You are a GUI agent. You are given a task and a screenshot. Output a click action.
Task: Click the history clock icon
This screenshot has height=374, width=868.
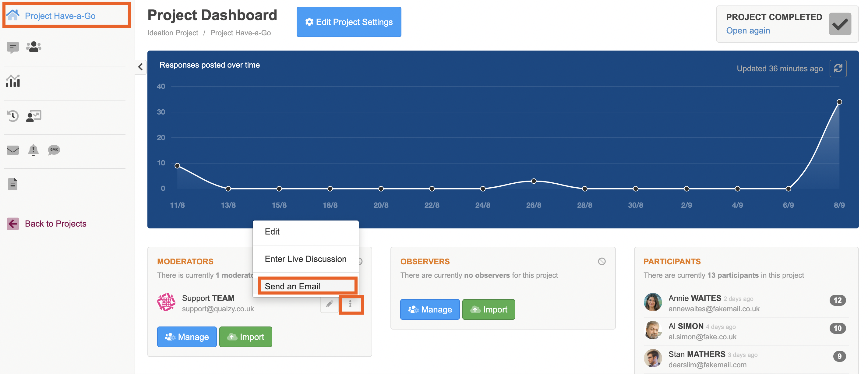[x=13, y=116]
